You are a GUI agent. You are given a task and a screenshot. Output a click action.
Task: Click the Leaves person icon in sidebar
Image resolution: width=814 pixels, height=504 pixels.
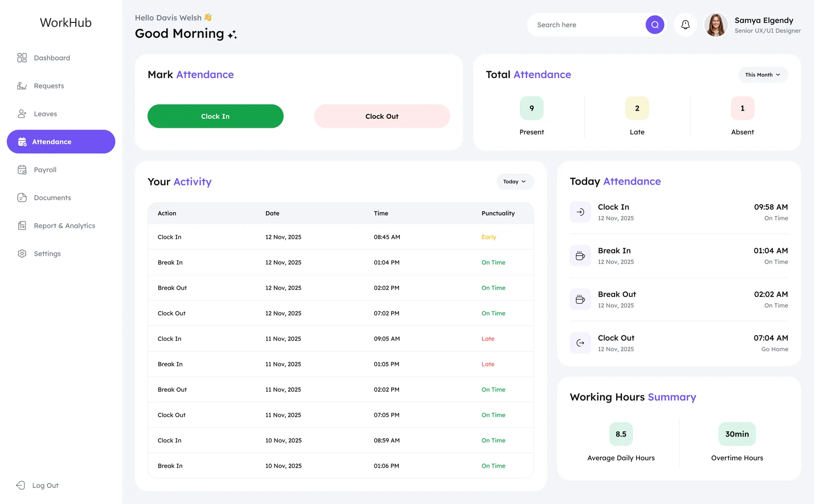click(22, 113)
